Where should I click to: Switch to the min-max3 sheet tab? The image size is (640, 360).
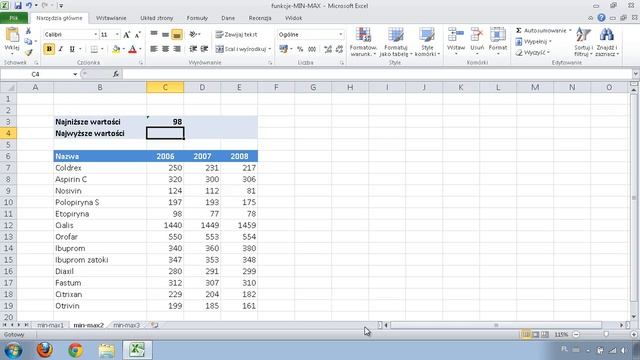[127, 325]
